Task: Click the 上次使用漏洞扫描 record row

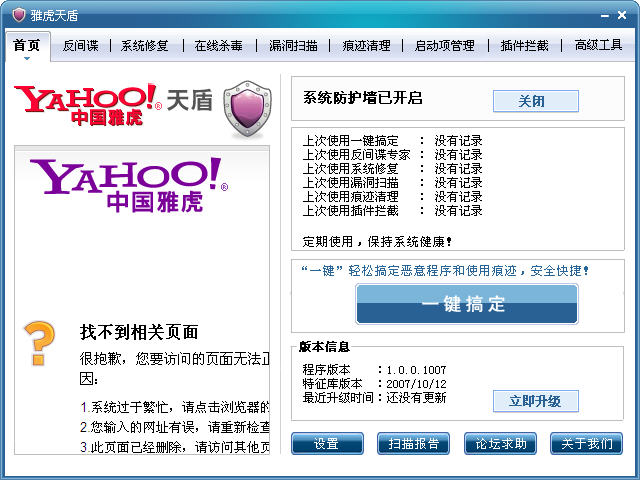Action: click(x=392, y=182)
